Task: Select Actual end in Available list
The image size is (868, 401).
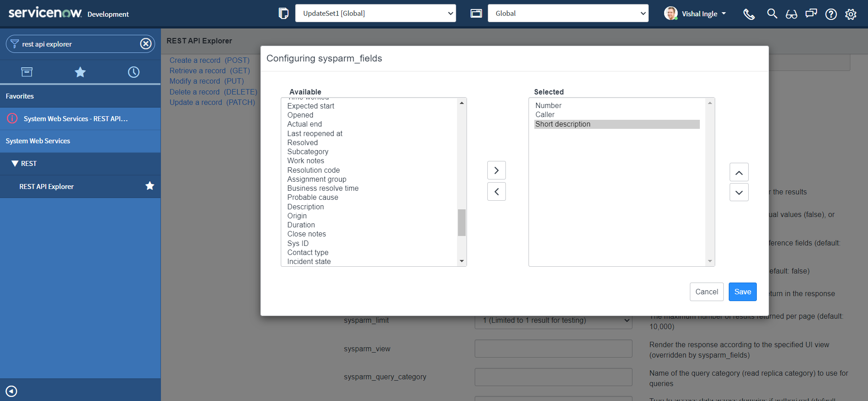Action: coord(305,124)
